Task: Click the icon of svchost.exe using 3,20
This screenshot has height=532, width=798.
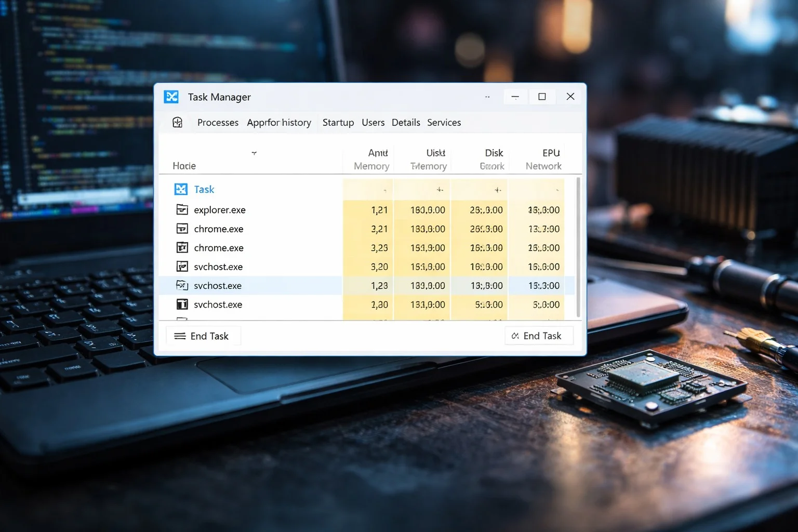Action: point(182,267)
